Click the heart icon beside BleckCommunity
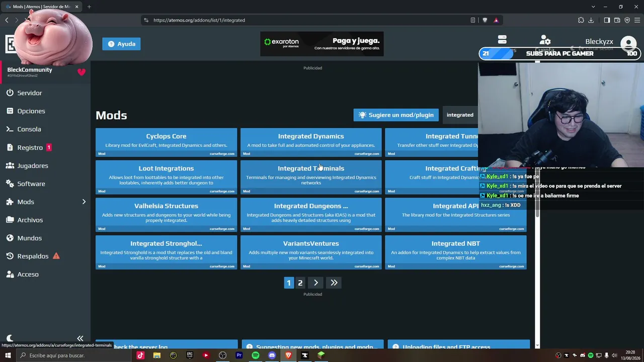 [x=82, y=72]
